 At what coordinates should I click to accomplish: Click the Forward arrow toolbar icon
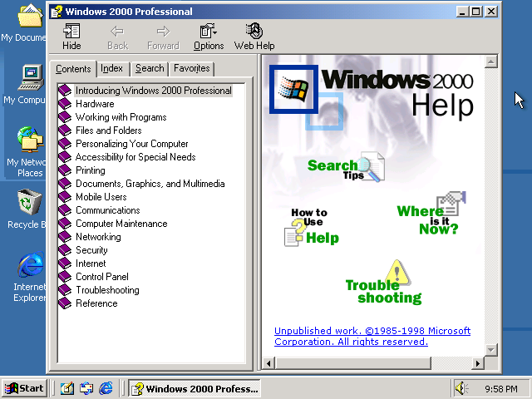point(163,37)
